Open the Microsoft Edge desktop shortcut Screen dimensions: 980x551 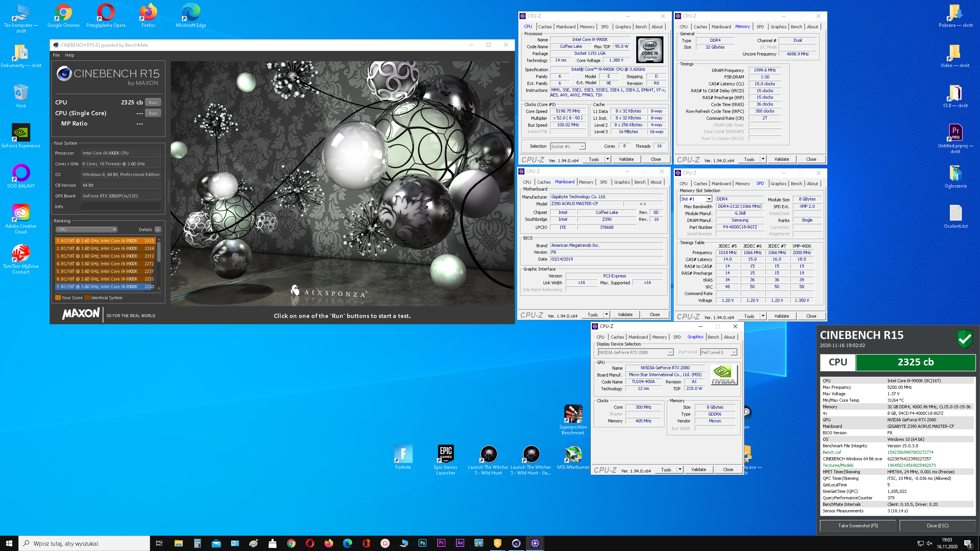click(x=191, y=16)
